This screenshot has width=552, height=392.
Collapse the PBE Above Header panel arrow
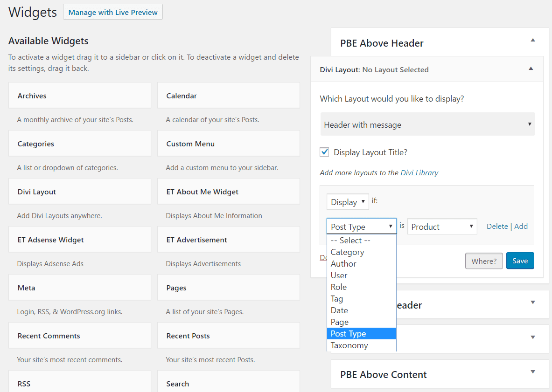click(x=533, y=41)
